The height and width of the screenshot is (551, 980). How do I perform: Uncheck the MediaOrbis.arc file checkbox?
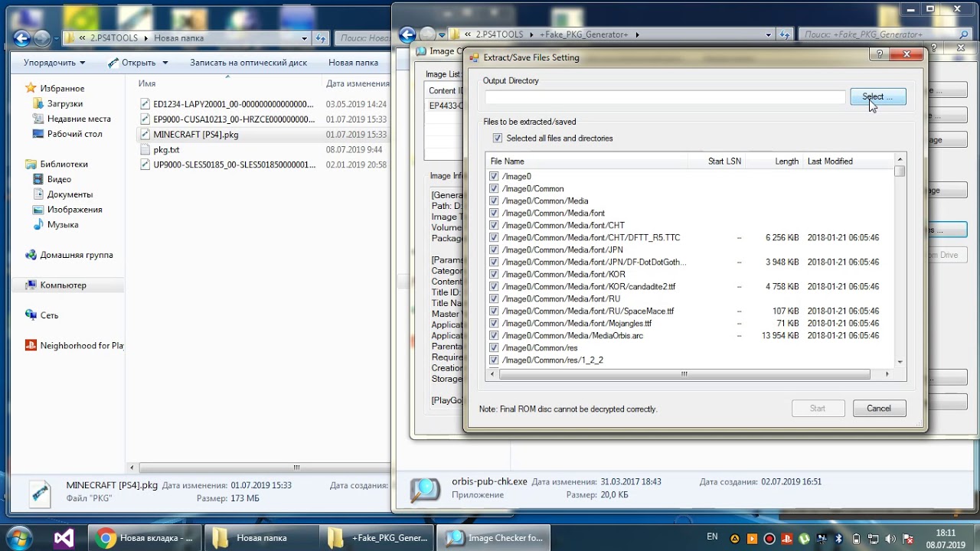click(x=494, y=336)
